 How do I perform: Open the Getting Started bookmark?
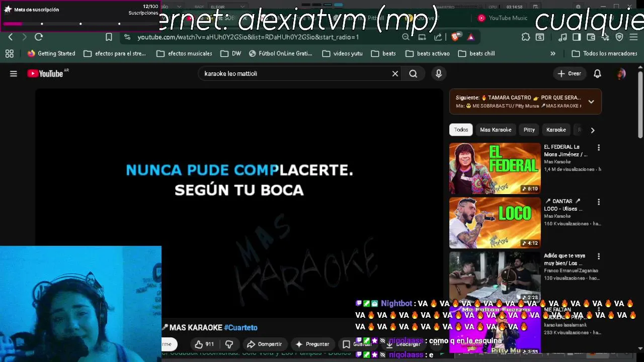[51, 54]
